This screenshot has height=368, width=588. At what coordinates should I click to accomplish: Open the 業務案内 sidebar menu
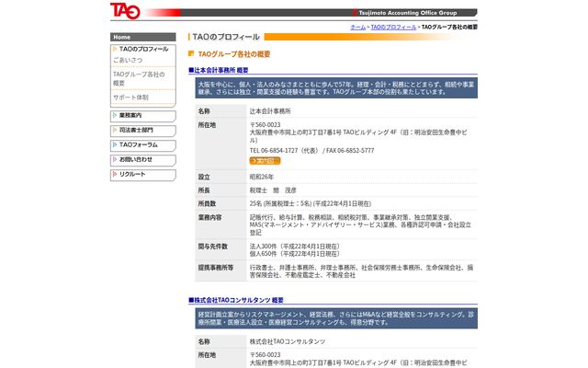143,116
